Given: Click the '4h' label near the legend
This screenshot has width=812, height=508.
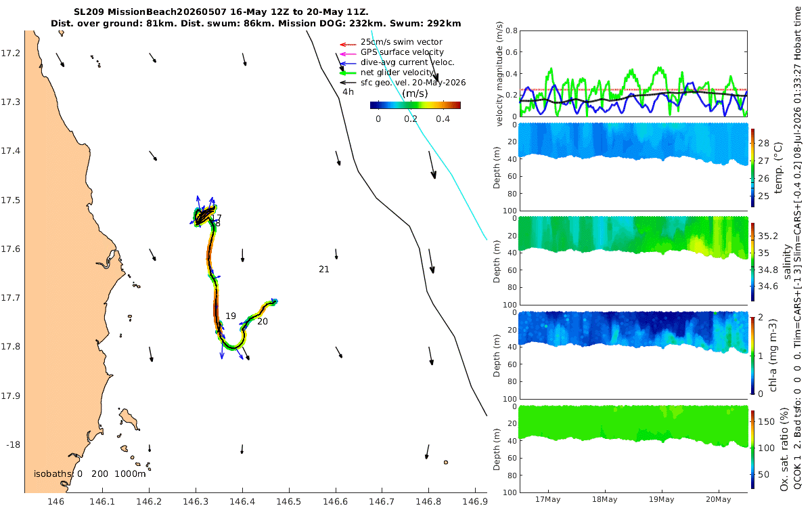Looking at the screenshot, I should (x=348, y=91).
